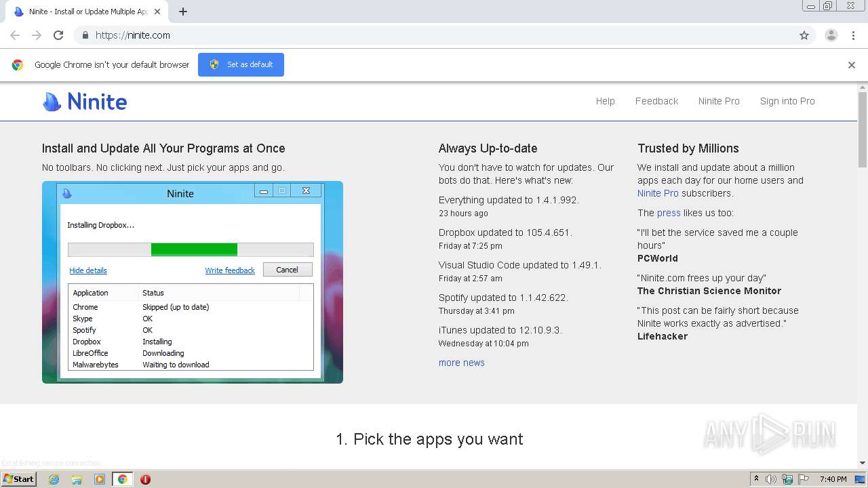The height and width of the screenshot is (488, 868).
Task: Click the Ninite logo
Action: pos(85,102)
